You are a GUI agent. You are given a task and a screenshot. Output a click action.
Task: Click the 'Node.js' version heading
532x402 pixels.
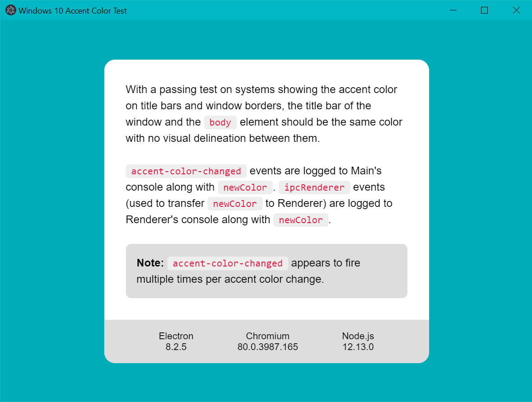[x=358, y=336]
